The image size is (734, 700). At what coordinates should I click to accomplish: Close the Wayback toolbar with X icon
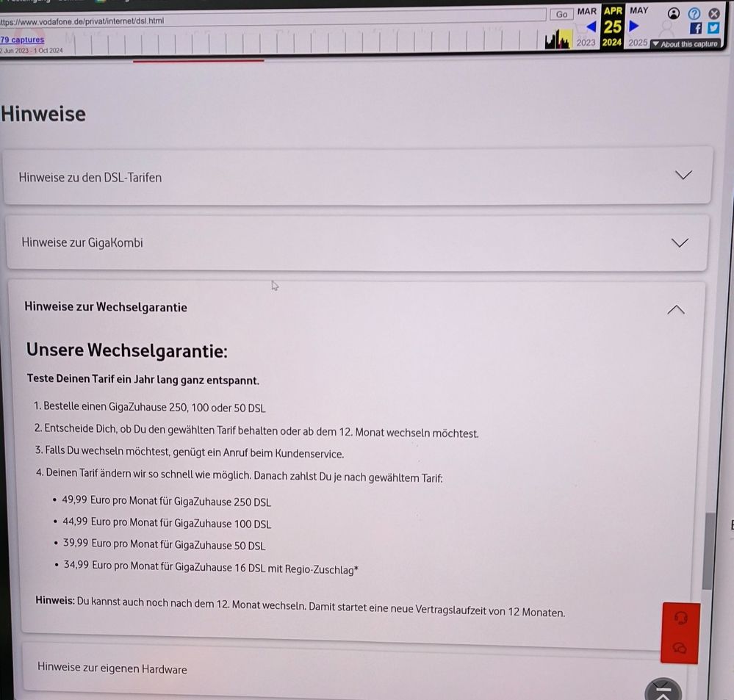(x=714, y=13)
